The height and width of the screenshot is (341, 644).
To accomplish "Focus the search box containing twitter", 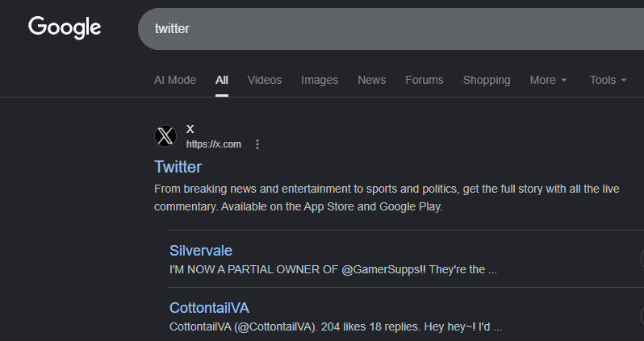I will click(391, 29).
